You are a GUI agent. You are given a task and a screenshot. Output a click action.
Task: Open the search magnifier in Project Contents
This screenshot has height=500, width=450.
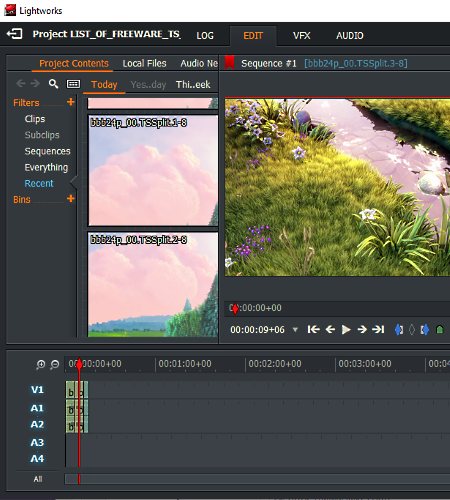coord(53,84)
